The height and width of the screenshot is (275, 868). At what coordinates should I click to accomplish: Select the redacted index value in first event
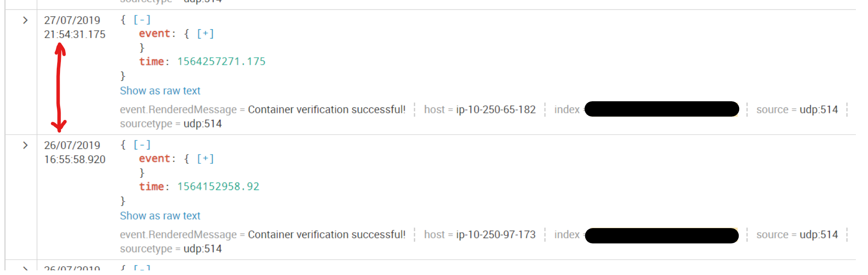(x=661, y=109)
